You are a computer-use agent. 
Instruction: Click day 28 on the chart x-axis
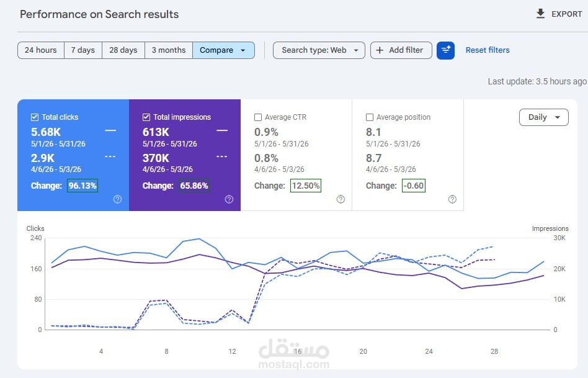click(x=494, y=352)
